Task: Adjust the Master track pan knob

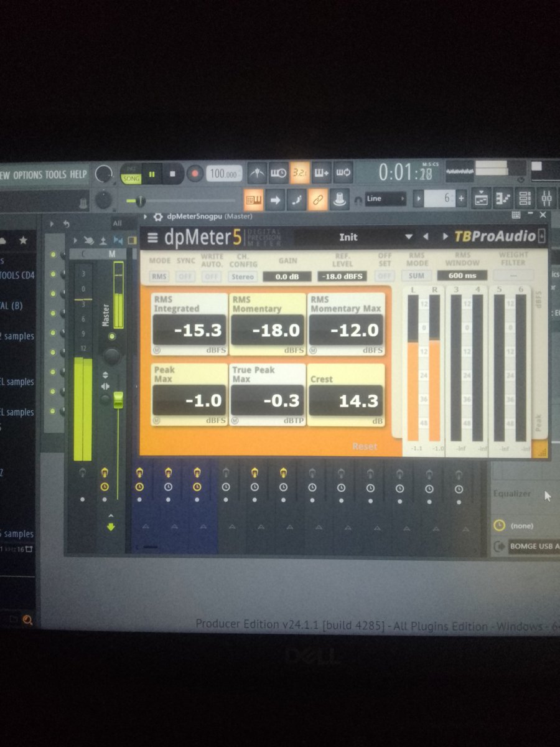Action: tap(111, 356)
